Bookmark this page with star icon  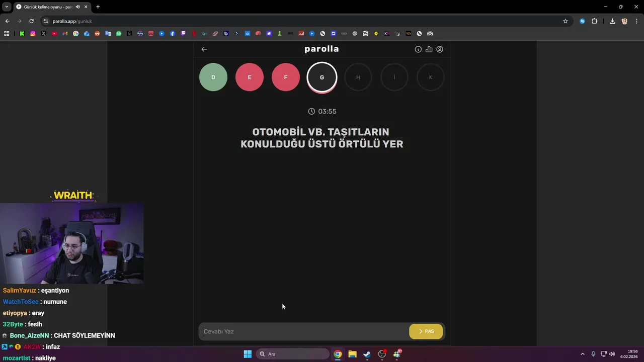566,21
